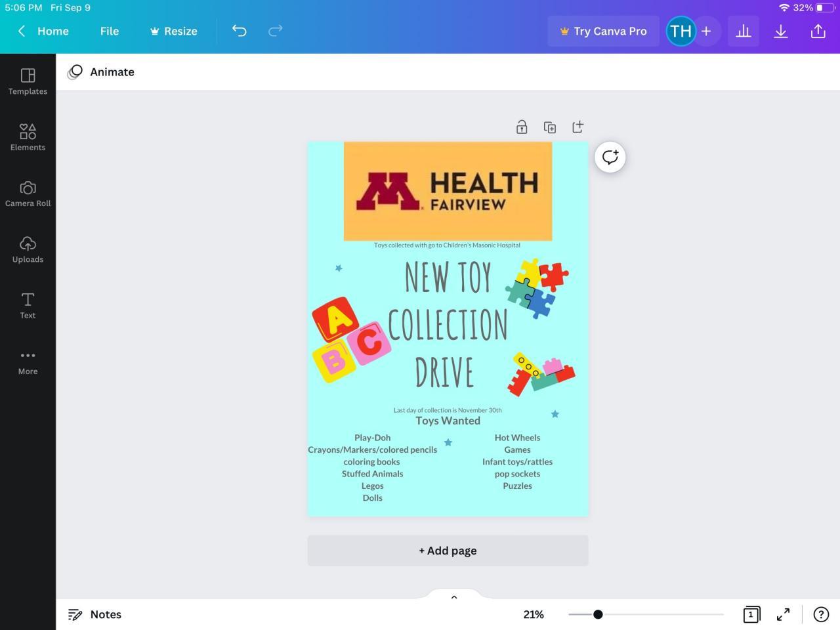The height and width of the screenshot is (630, 840).
Task: Check the battery status indicator
Action: click(x=825, y=8)
